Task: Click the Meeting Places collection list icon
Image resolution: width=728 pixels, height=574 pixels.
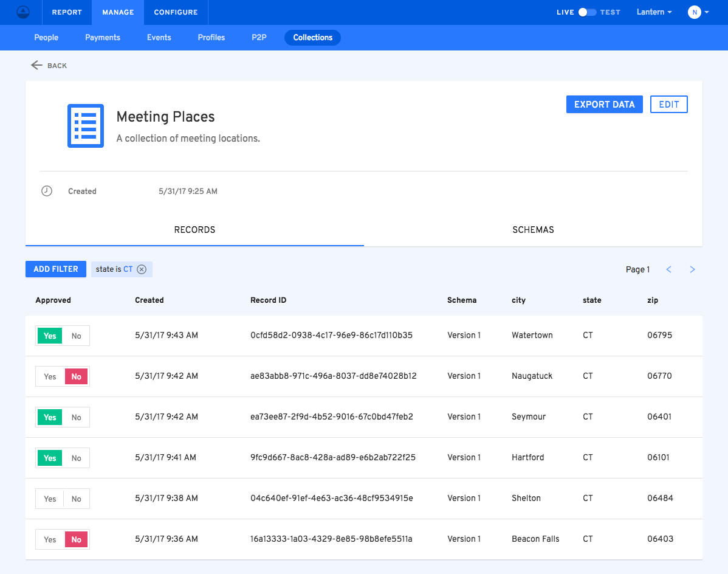Action: [85, 126]
